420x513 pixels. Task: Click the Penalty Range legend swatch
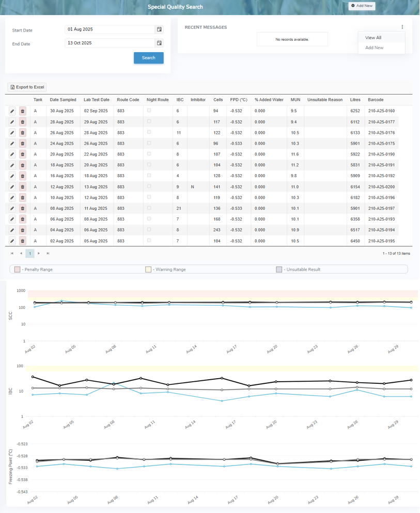coord(18,270)
